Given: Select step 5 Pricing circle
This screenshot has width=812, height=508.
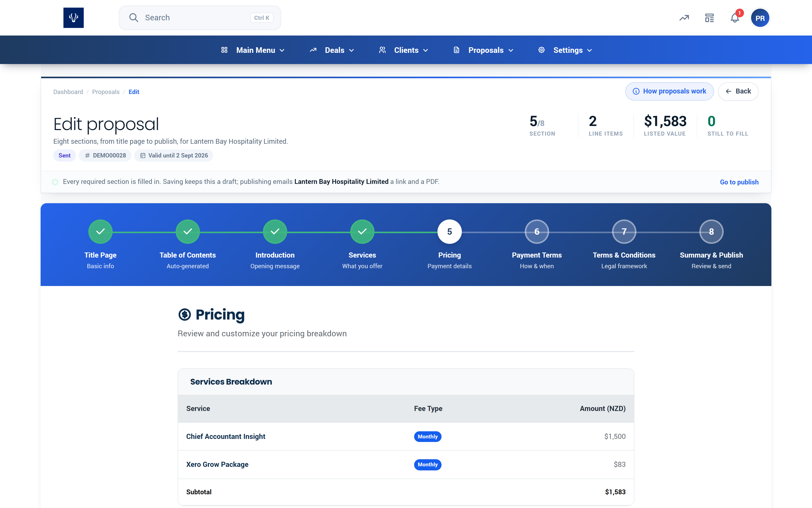Looking at the screenshot, I should point(449,231).
